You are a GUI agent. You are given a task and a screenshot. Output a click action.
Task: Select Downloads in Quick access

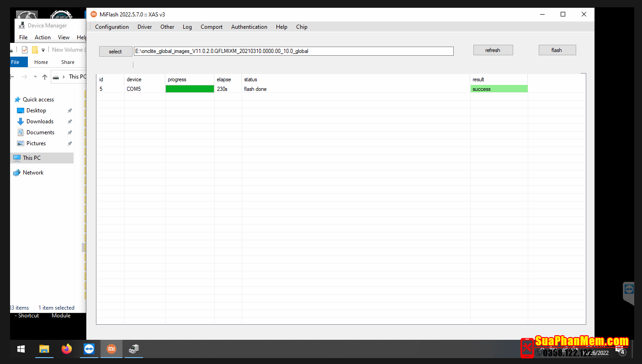40,121
